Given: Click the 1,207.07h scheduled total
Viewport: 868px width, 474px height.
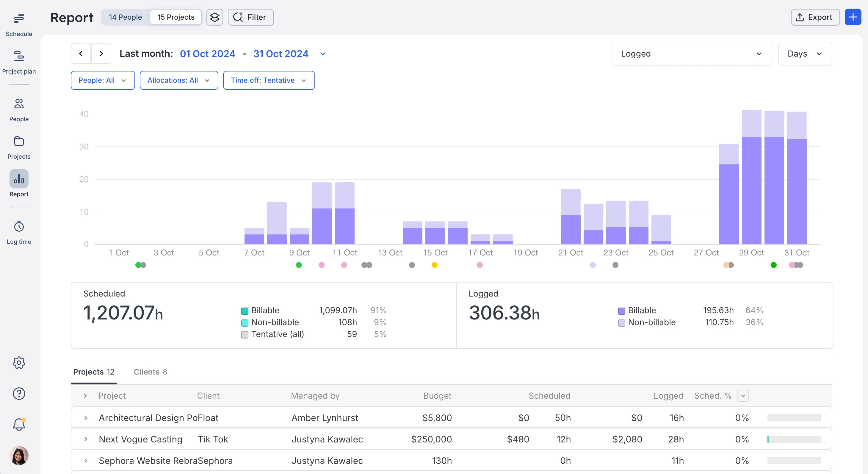Looking at the screenshot, I should (x=123, y=313).
